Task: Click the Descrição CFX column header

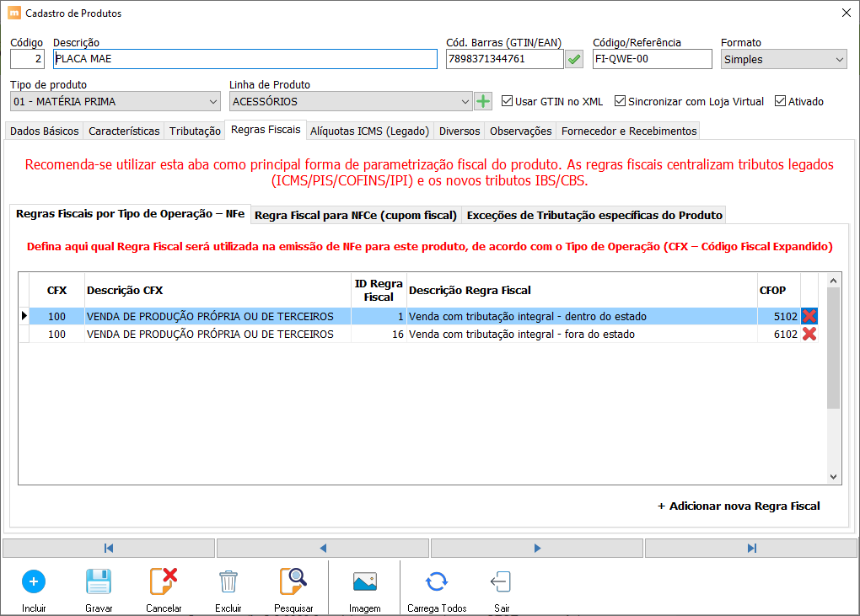Action: coord(218,291)
